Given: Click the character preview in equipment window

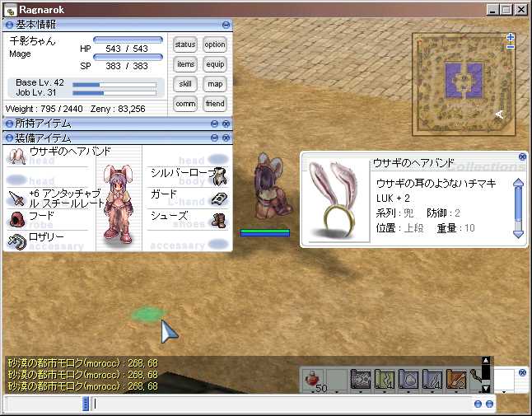Looking at the screenshot, I should [x=119, y=203].
